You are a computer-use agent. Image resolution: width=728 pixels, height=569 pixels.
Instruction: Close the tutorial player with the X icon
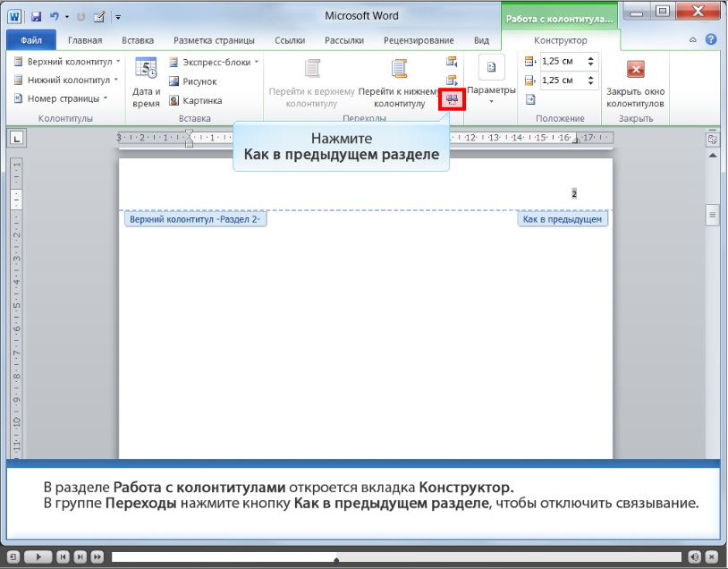[711, 556]
